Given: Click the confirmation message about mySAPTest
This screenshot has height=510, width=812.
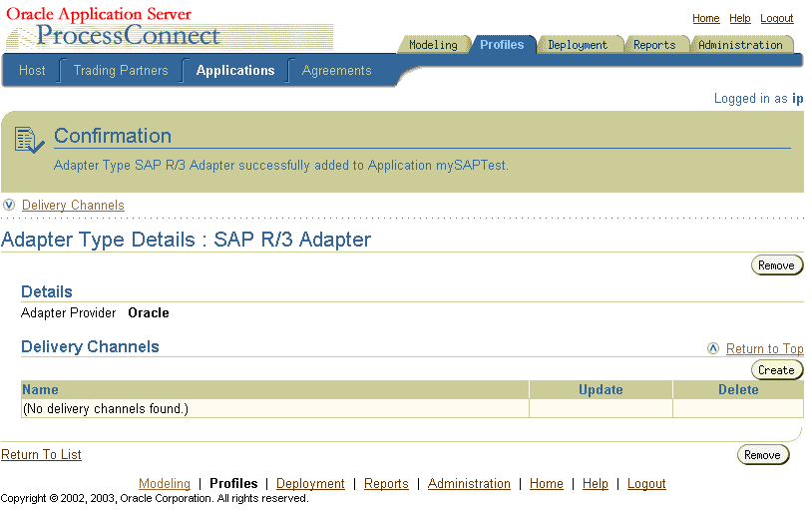Looking at the screenshot, I should tap(281, 166).
